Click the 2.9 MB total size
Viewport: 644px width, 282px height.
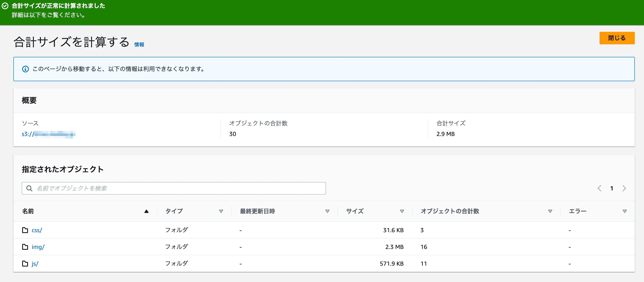(445, 134)
